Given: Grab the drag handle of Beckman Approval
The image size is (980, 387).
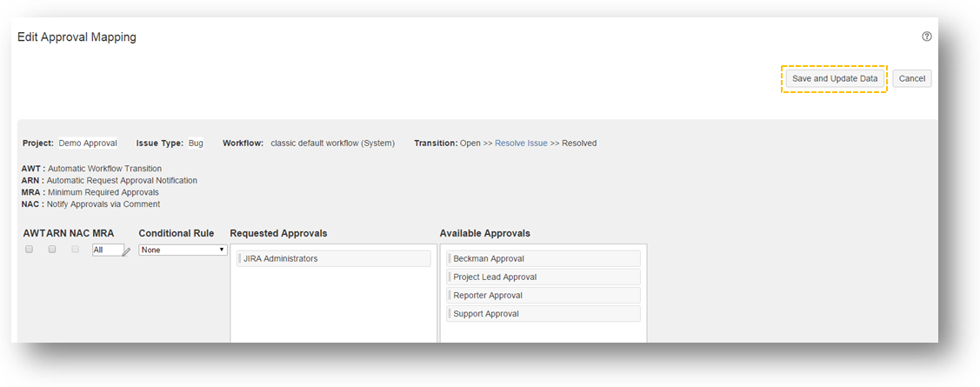Looking at the screenshot, I should click(x=450, y=258).
